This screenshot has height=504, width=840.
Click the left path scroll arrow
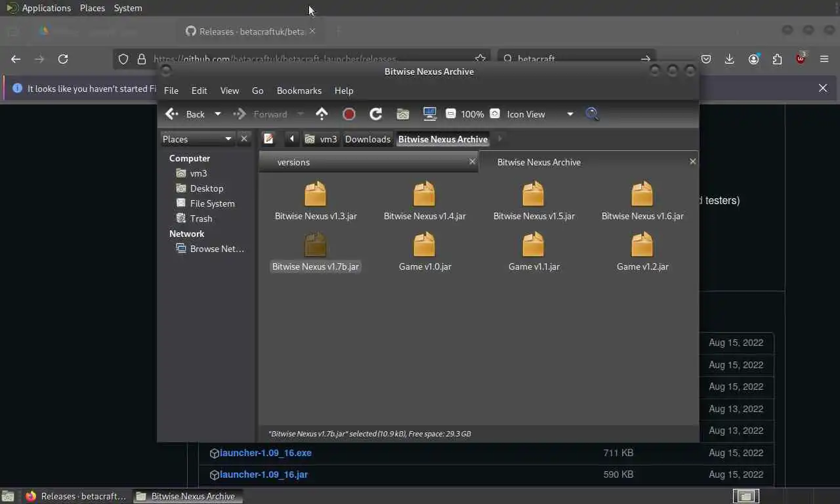(291, 138)
